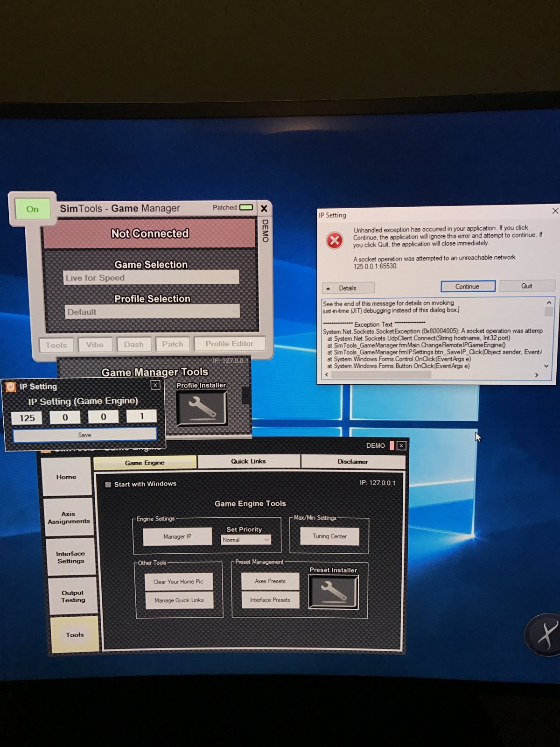Click the Patched status indicator
The width and height of the screenshot is (560, 747).
tap(246, 207)
